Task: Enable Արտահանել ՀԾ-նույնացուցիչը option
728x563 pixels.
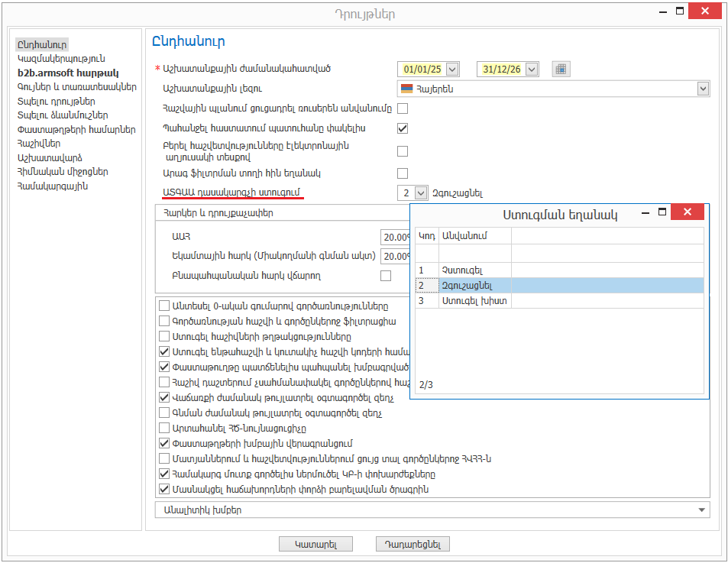Action: (x=164, y=429)
